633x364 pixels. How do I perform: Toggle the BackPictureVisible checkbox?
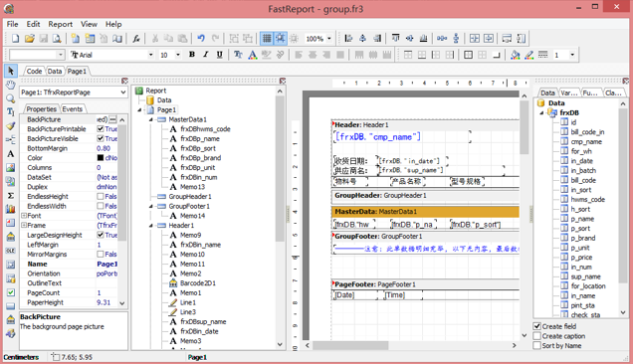[x=101, y=138]
